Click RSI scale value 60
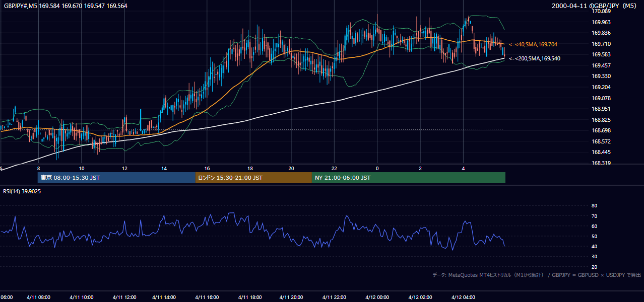The width and height of the screenshot is (644, 302). tap(594, 226)
